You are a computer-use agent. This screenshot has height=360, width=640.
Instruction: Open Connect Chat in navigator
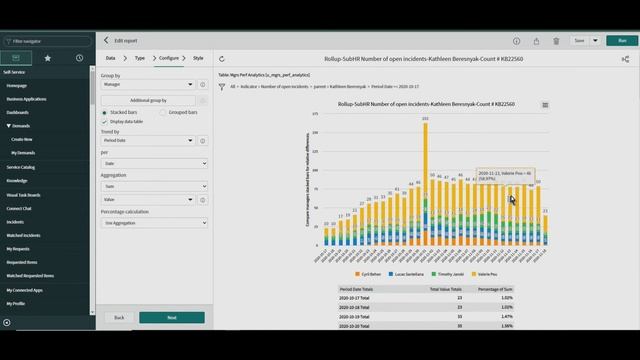[x=19, y=209]
